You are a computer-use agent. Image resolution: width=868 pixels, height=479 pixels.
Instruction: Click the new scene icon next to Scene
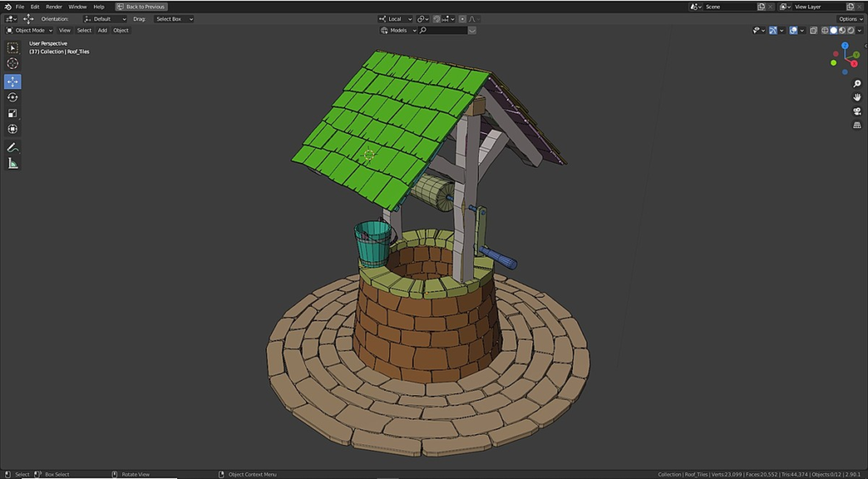pos(761,7)
